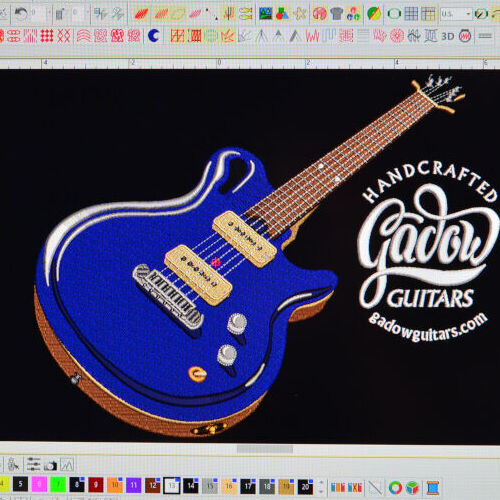Click the camera capture icon
500x500 pixels.
(50, 465)
